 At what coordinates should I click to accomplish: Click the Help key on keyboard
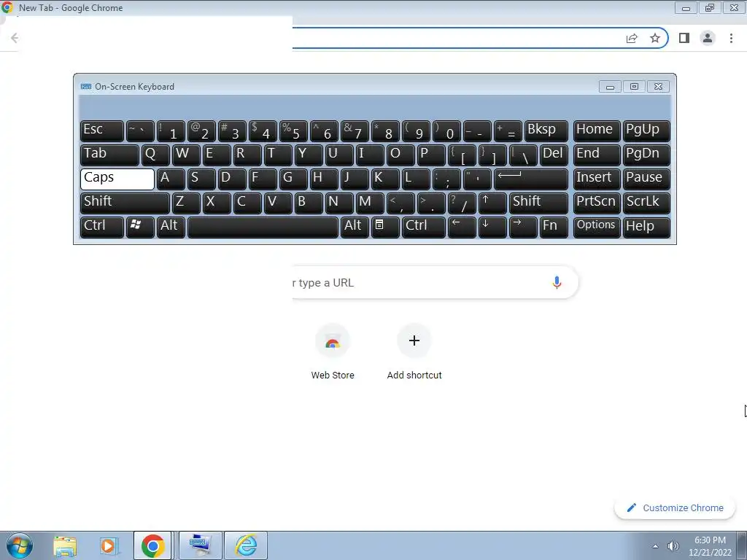(646, 227)
